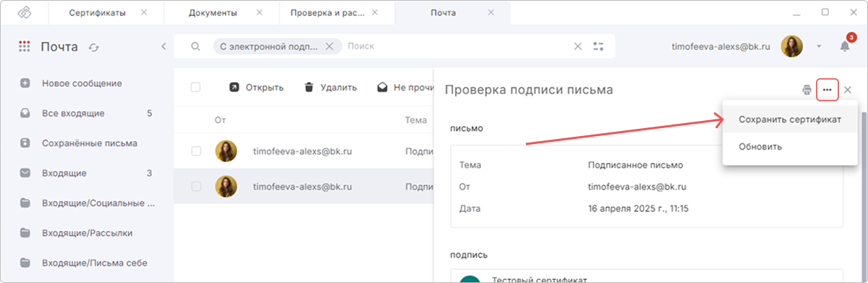This screenshot has width=868, height=283.
Task: Click the date 16 апреля 2025 г., 11:15
Action: click(x=638, y=208)
